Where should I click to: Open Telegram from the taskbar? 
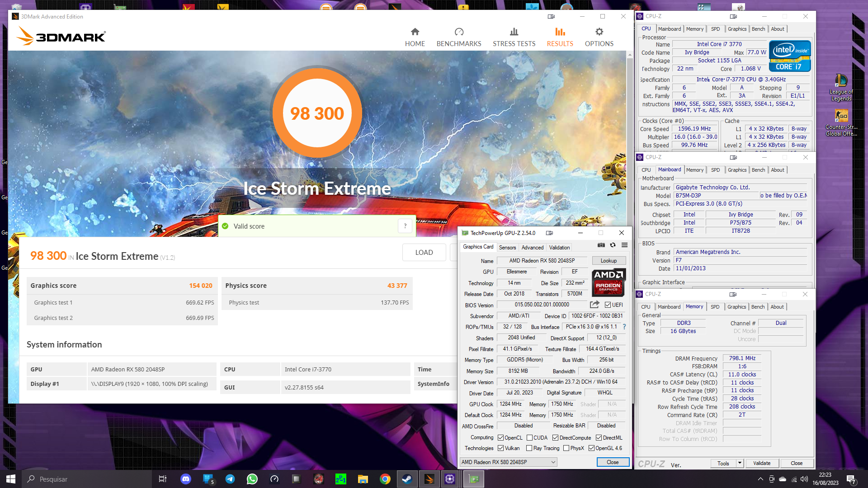(x=230, y=479)
